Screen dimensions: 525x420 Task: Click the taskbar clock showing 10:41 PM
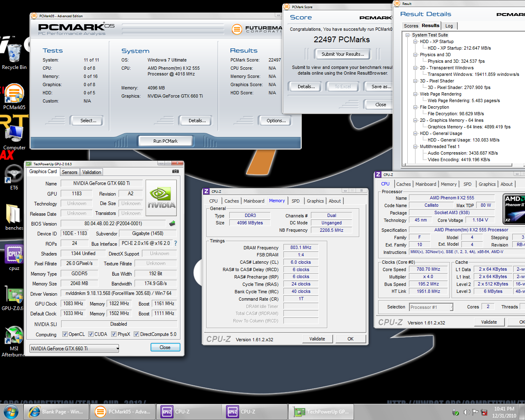pyautogui.click(x=504, y=412)
